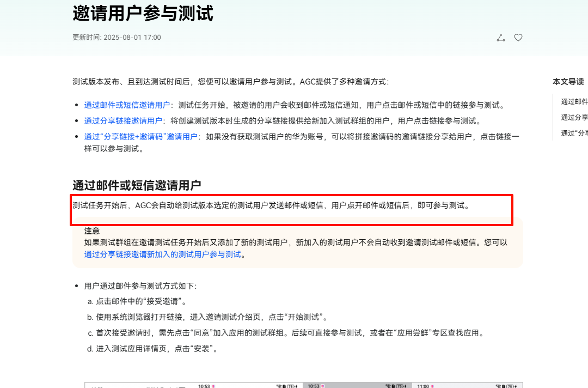The image size is (588, 388).
Task: Click the share icon beside the heart
Action: coord(501,38)
